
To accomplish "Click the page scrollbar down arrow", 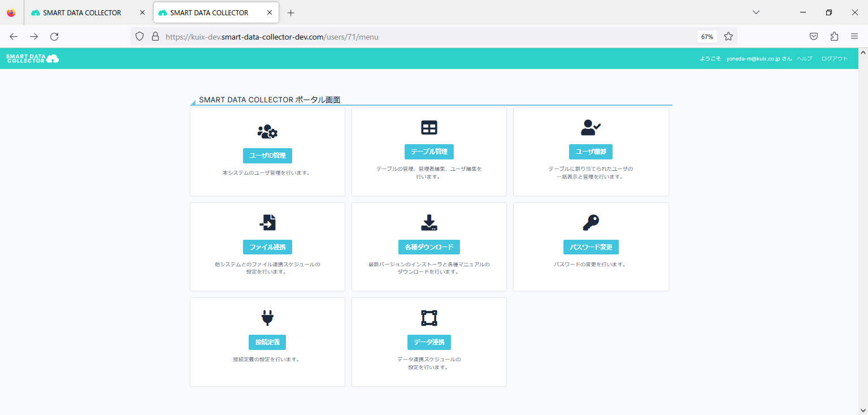I will point(863,410).
